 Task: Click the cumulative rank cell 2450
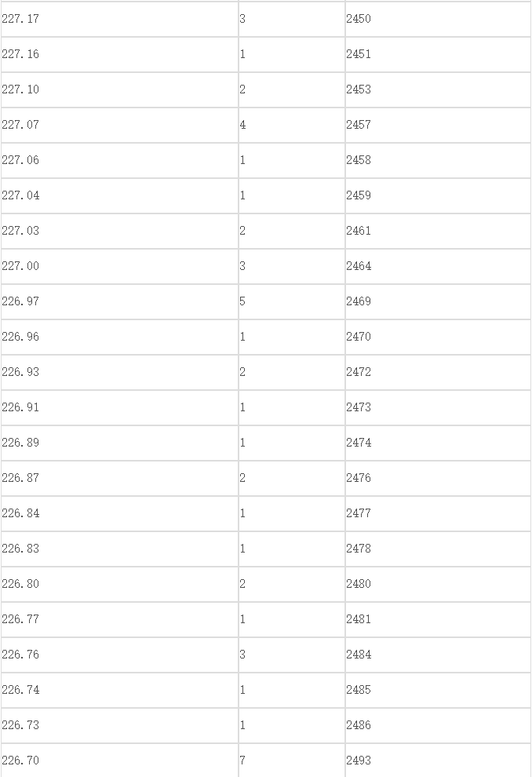[438, 19]
